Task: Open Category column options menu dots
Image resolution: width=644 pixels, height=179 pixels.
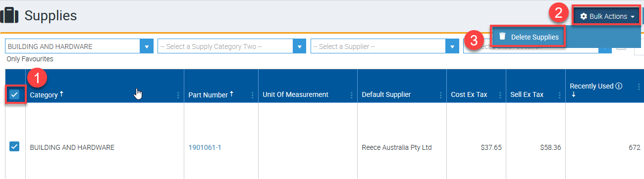Action: pyautogui.click(x=178, y=95)
